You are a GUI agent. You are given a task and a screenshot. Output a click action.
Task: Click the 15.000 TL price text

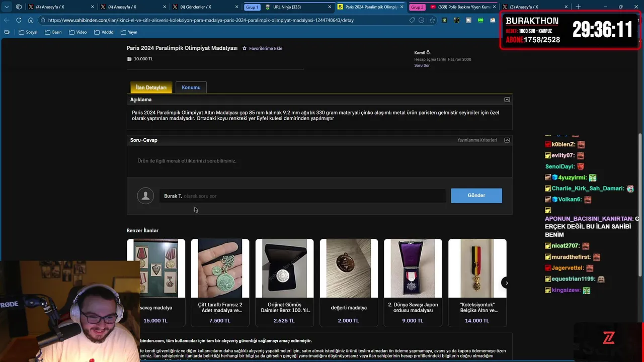click(155, 320)
